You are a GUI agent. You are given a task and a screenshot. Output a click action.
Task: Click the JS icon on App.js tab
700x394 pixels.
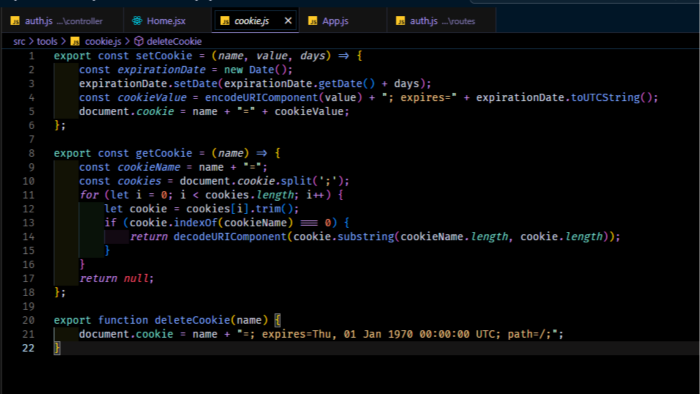tap(312, 21)
